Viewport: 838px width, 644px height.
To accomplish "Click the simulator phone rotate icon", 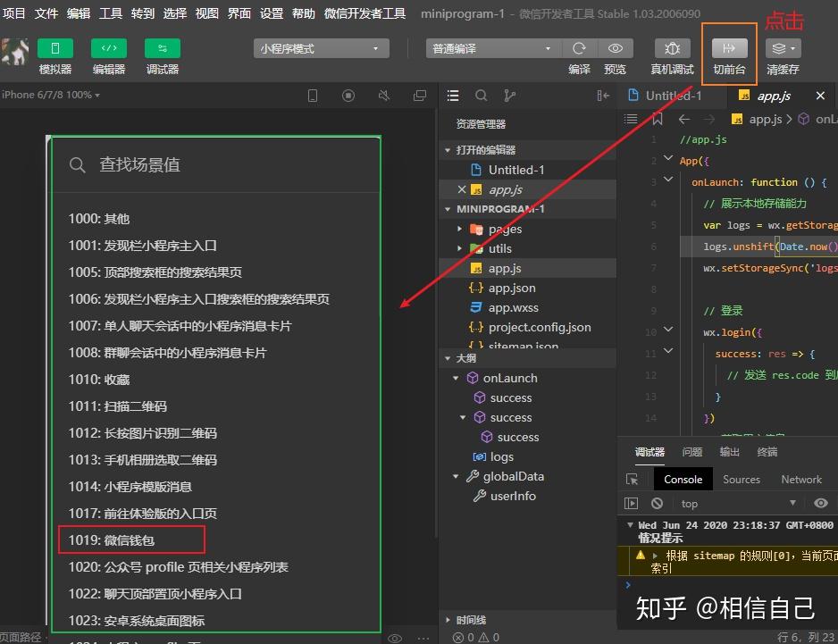I will pos(313,96).
